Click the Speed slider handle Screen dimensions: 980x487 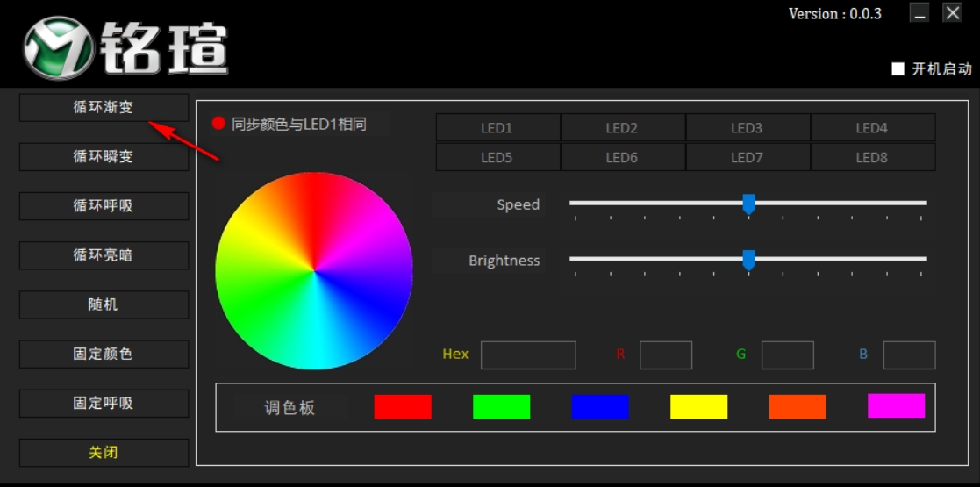point(748,204)
